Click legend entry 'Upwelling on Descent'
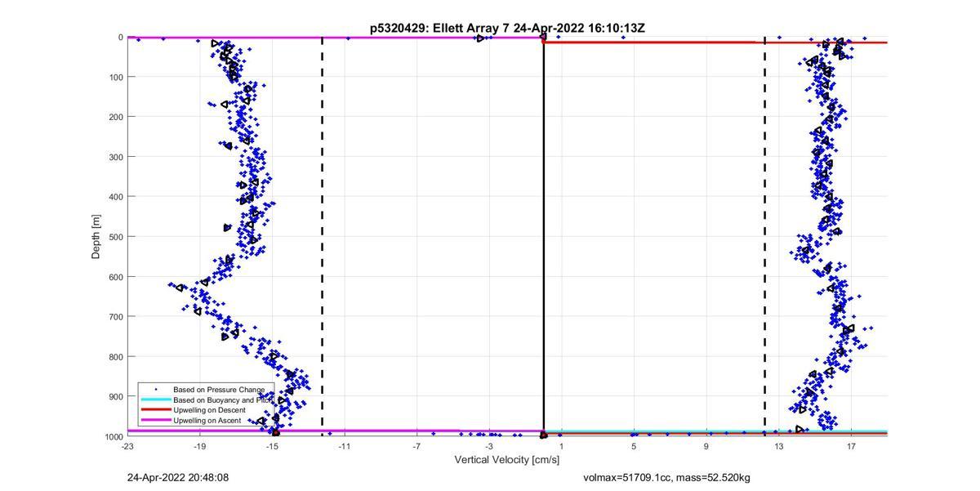 click(x=209, y=410)
